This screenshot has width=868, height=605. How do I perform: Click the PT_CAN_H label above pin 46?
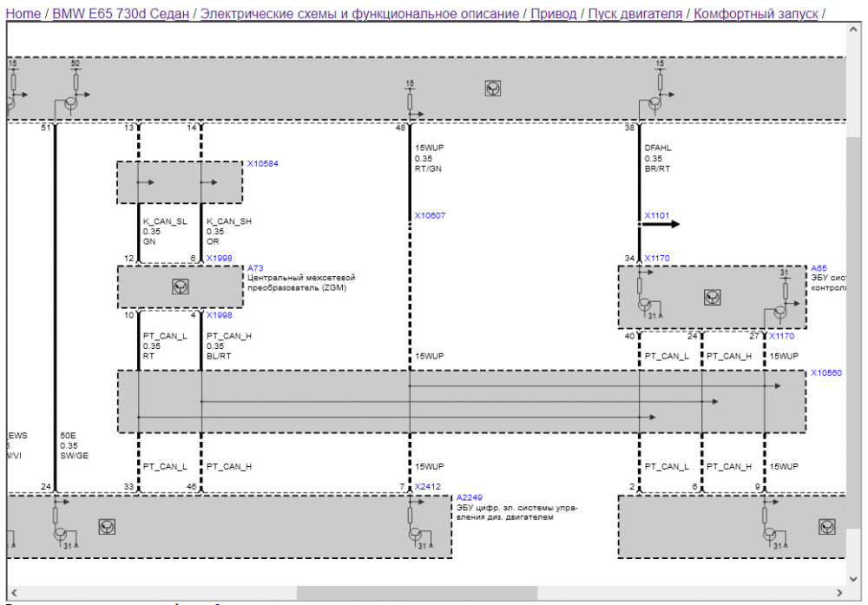[x=229, y=467]
